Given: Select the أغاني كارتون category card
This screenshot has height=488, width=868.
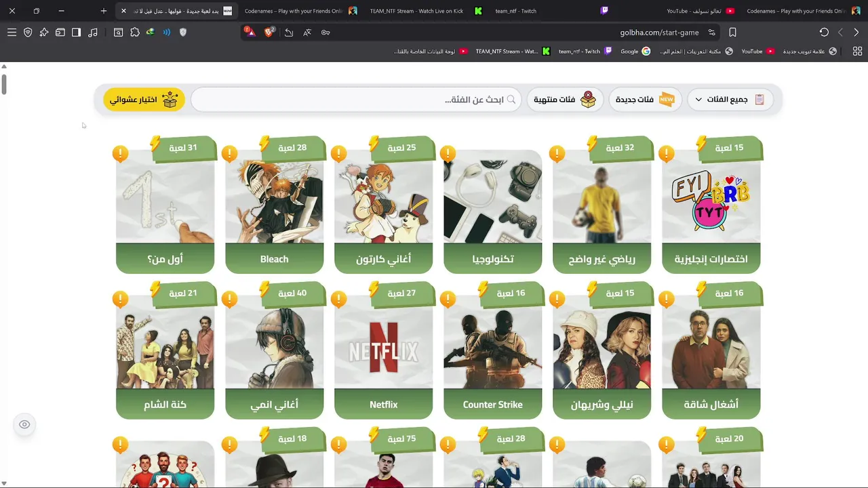Looking at the screenshot, I should tap(383, 210).
